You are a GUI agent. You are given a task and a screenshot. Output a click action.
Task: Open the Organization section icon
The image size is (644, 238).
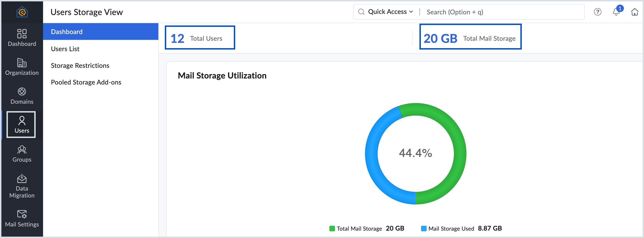tap(22, 63)
